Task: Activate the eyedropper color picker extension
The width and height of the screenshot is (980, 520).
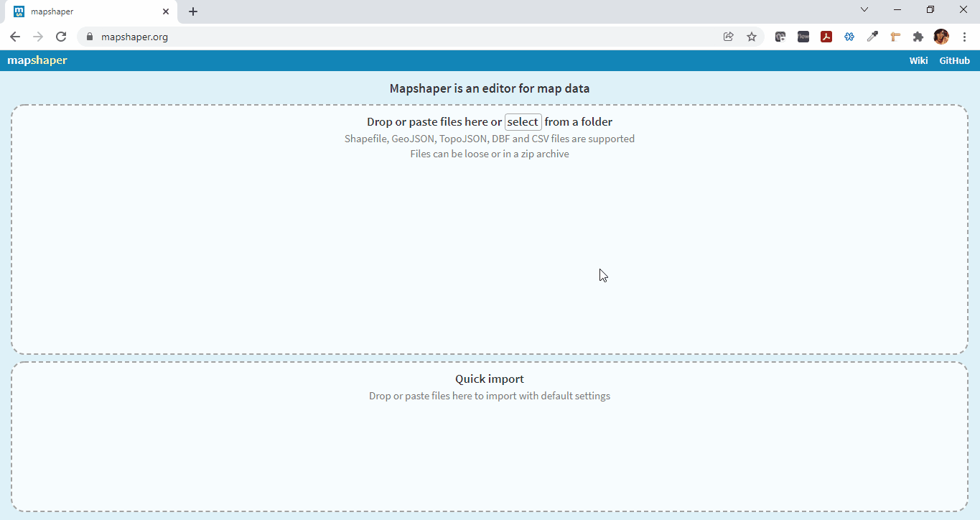Action: pos(872,37)
